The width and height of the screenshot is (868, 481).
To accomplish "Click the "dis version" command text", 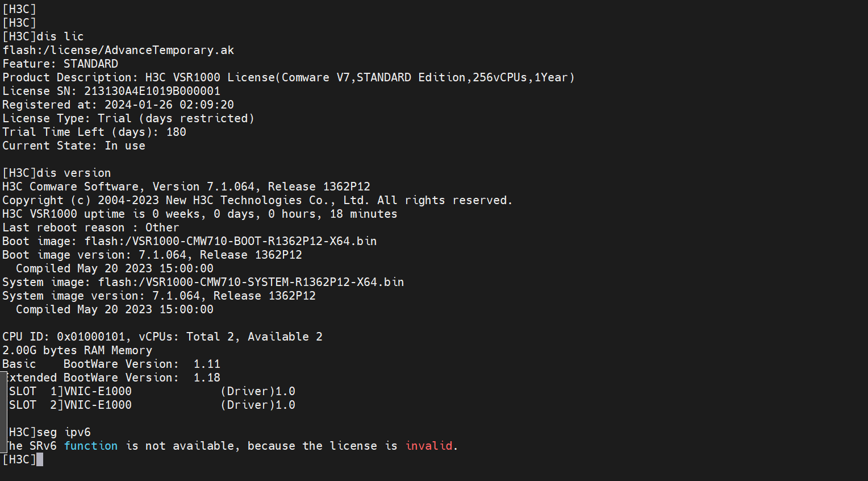I will (74, 173).
